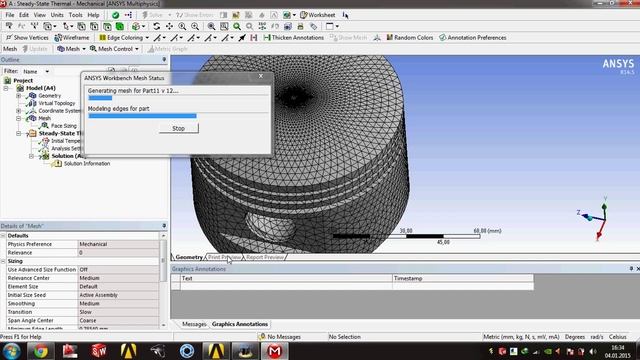
Task: Click the Use Advanced Size Function value Off
Action: 118,270
